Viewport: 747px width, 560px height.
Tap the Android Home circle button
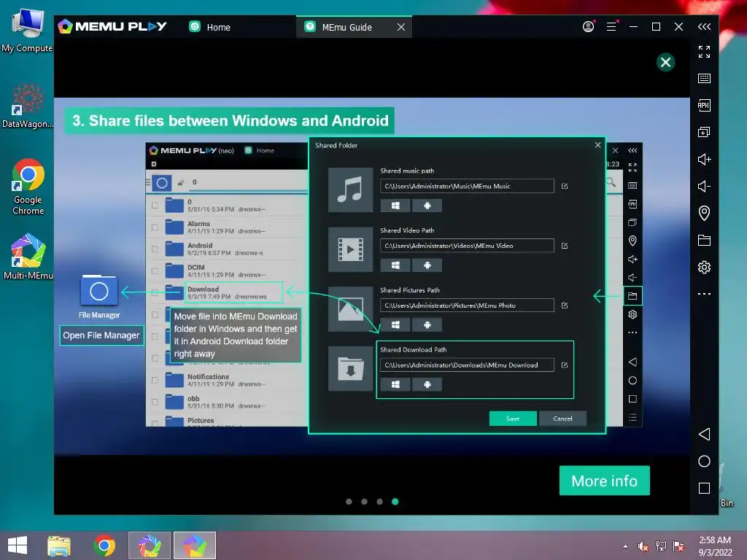pyautogui.click(x=704, y=461)
